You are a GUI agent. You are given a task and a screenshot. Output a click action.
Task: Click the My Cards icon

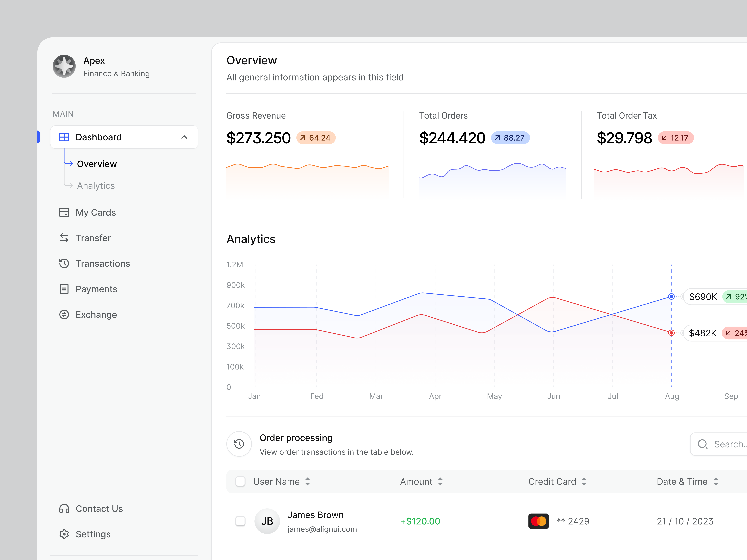click(x=64, y=212)
